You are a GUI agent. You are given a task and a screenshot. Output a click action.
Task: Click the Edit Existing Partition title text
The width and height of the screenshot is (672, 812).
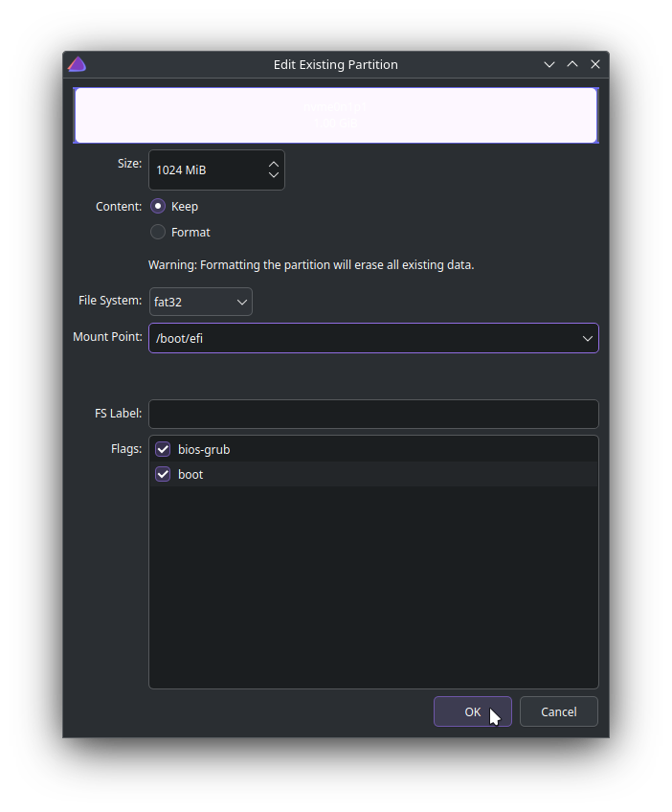point(336,65)
